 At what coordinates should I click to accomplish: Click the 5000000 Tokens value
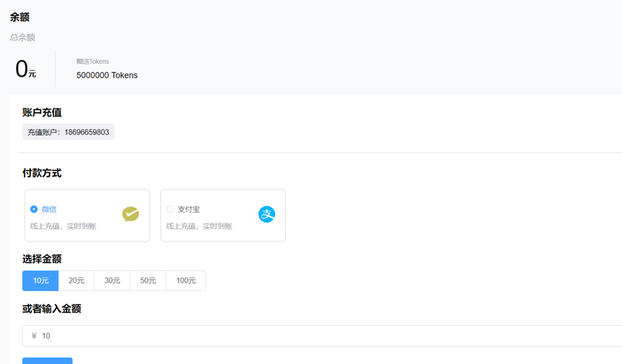[107, 75]
